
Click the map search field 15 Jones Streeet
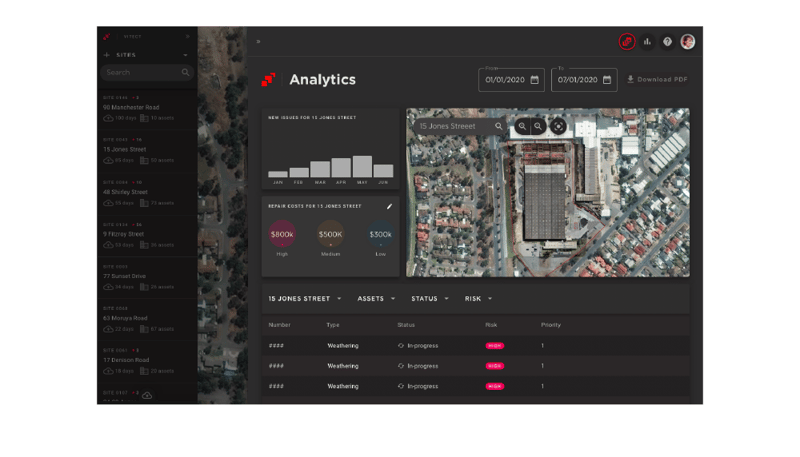[459, 126]
